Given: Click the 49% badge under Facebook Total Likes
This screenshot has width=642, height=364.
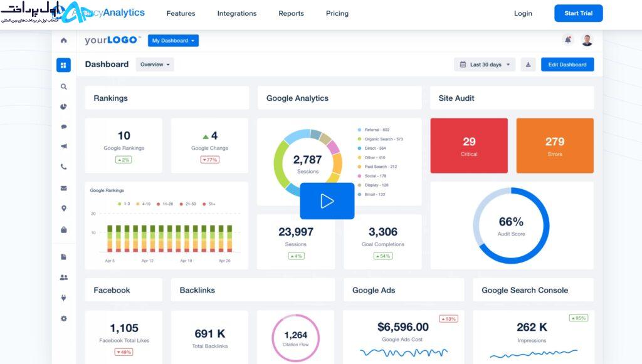Looking at the screenshot, I should tap(124, 352).
